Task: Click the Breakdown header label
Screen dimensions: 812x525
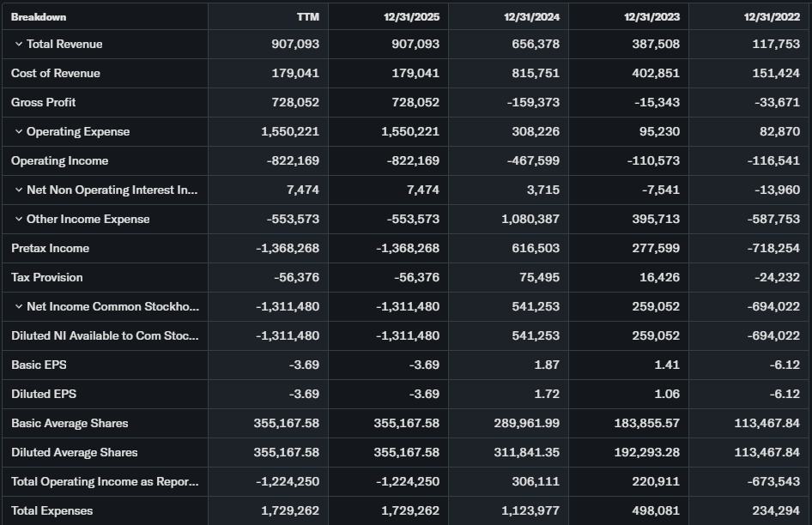Action: coord(39,17)
